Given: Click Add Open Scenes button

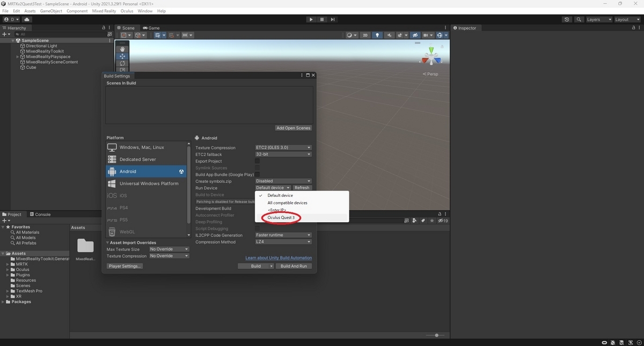Looking at the screenshot, I should pos(294,128).
